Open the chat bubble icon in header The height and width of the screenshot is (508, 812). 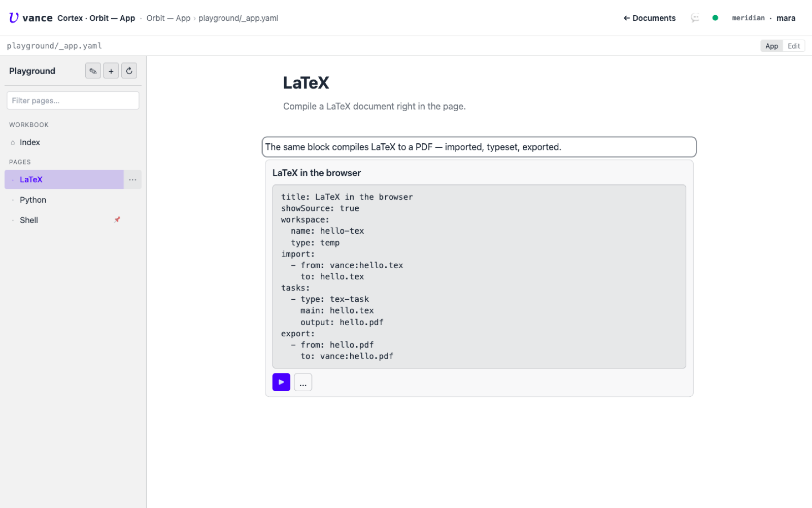click(x=695, y=18)
